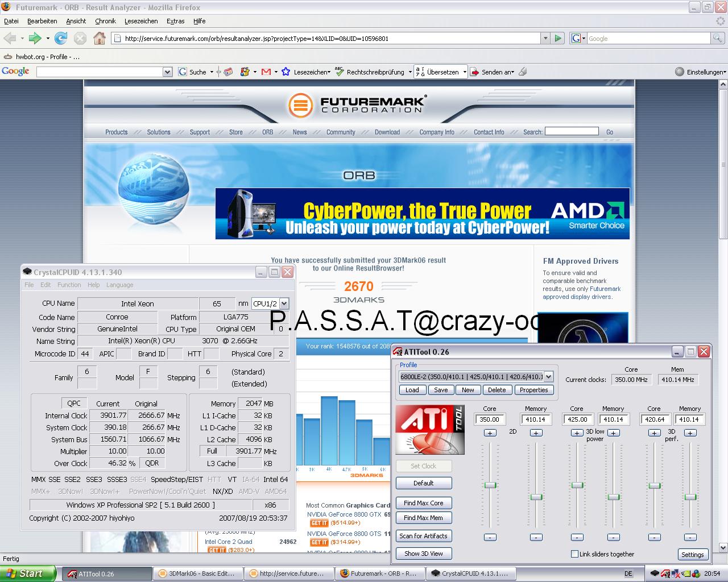
Task: Click DE language indicator in the tray
Action: click(x=628, y=573)
